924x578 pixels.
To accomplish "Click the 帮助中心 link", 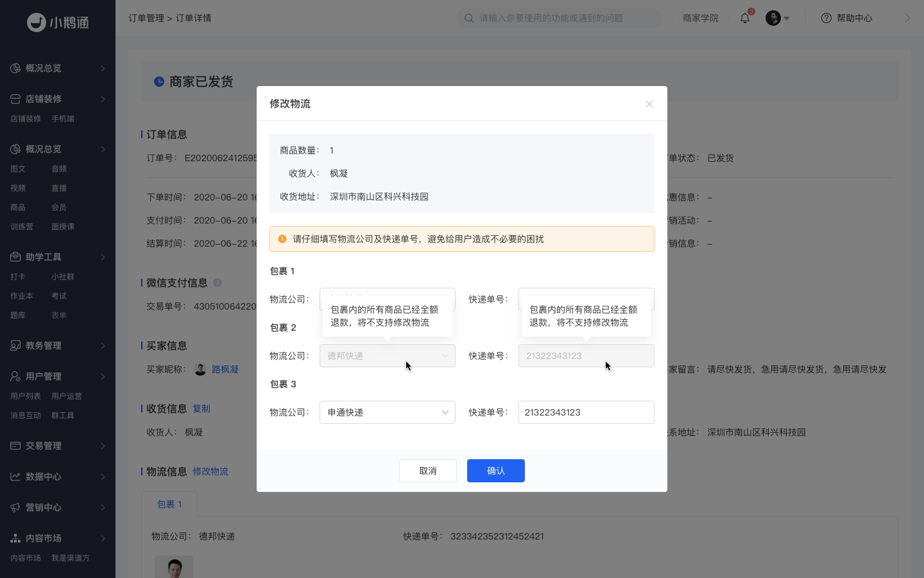I will click(x=855, y=18).
